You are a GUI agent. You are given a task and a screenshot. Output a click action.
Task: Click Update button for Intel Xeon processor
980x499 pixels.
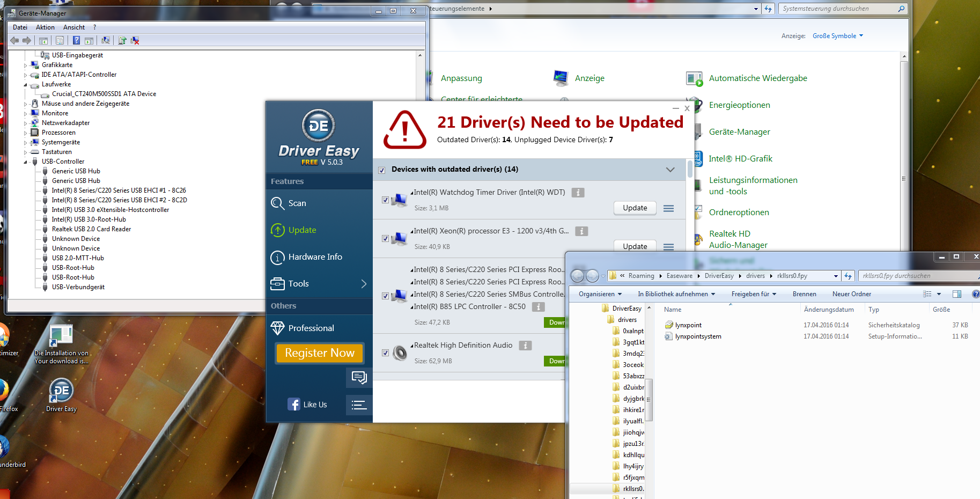pos(635,246)
